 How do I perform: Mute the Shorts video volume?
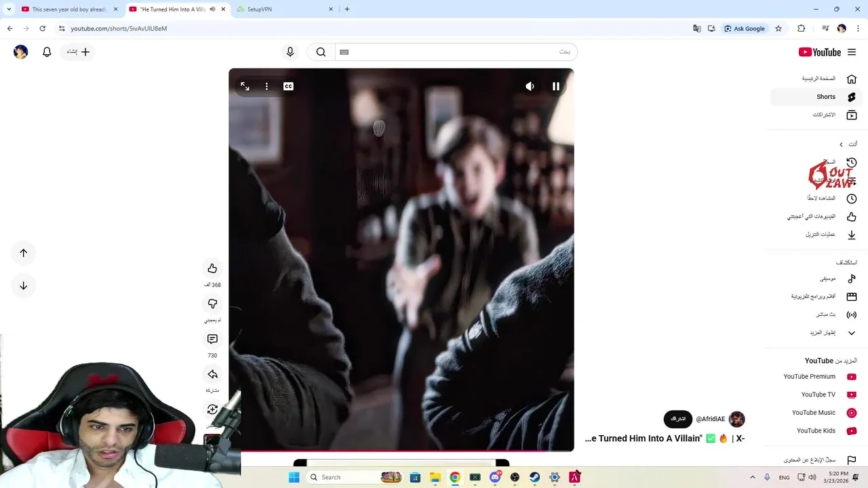530,86
